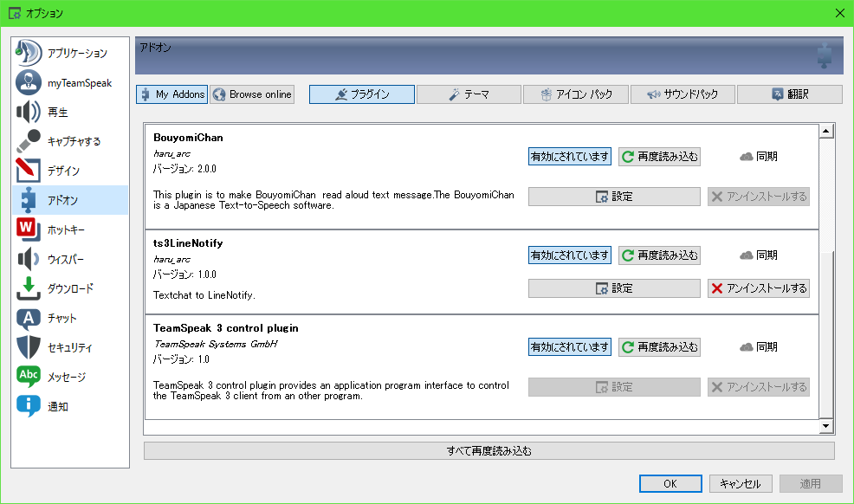The width and height of the screenshot is (854, 504).
Task: Open the 通知 info bubble icon
Action: click(x=28, y=406)
